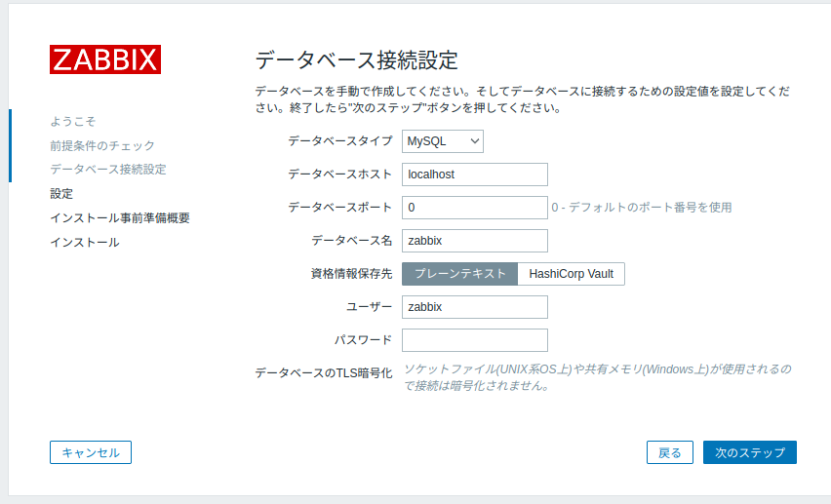The width and height of the screenshot is (831, 504).
Task: Click the 戻る button
Action: pyautogui.click(x=670, y=452)
